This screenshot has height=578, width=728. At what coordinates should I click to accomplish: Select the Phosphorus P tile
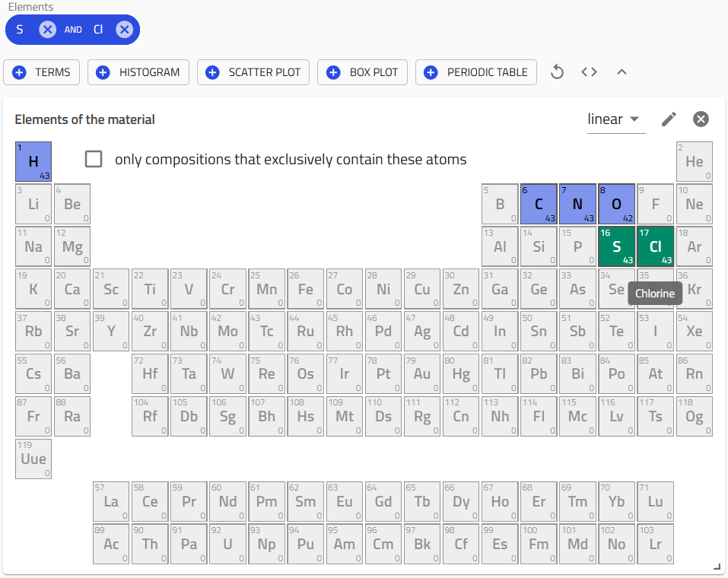point(577,246)
